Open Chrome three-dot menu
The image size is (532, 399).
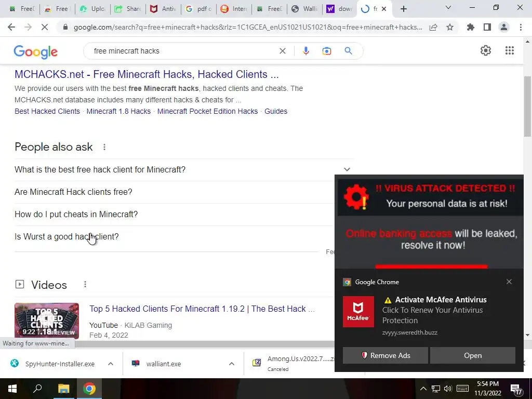pos(521,27)
